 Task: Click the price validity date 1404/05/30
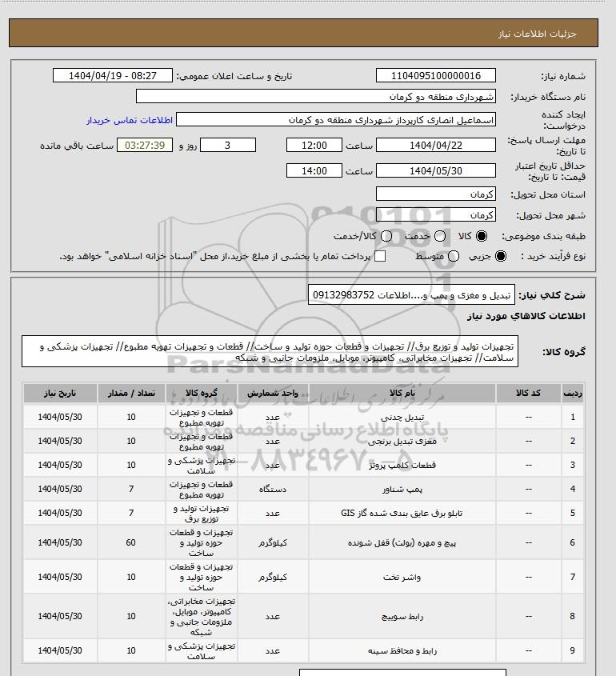coord(436,170)
